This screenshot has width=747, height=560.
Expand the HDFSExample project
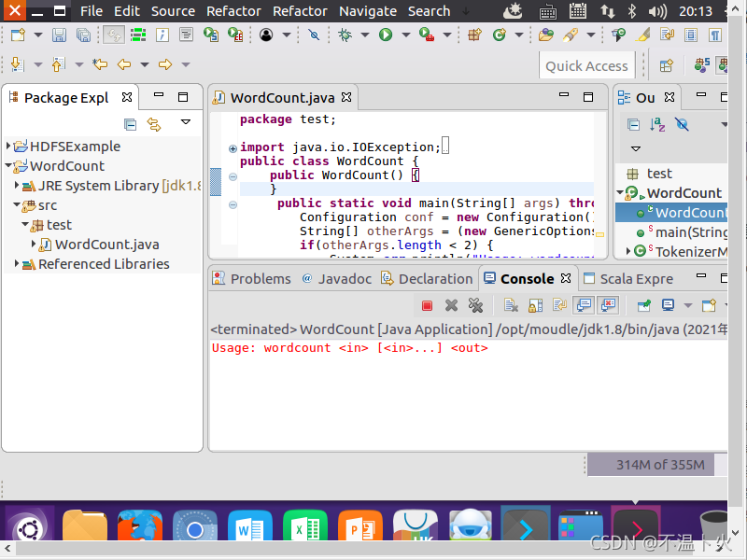point(8,146)
